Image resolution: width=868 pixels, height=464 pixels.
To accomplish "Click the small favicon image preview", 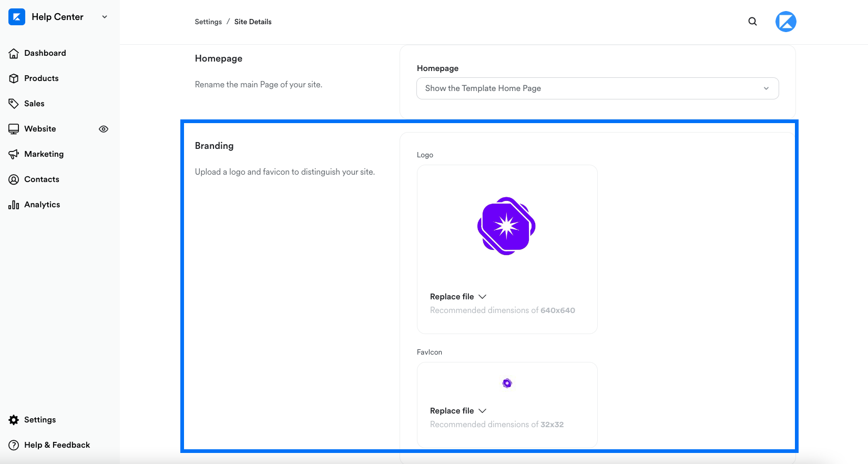I will click(x=507, y=383).
